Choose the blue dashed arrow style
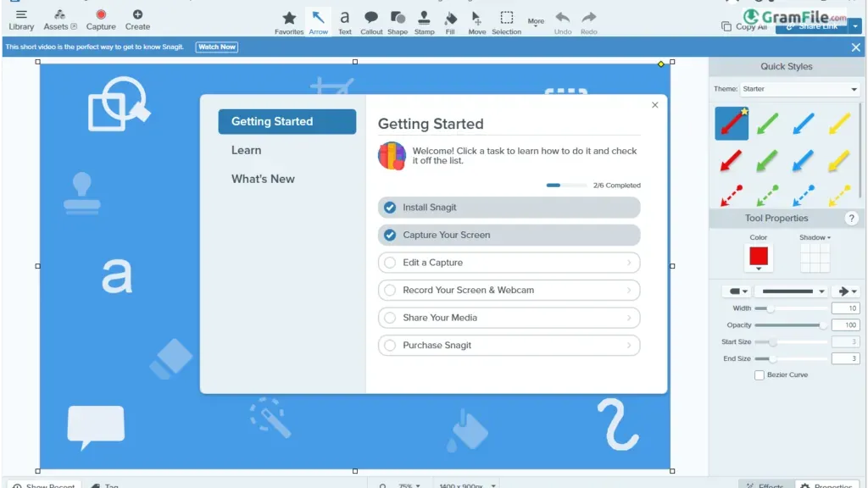 click(804, 196)
